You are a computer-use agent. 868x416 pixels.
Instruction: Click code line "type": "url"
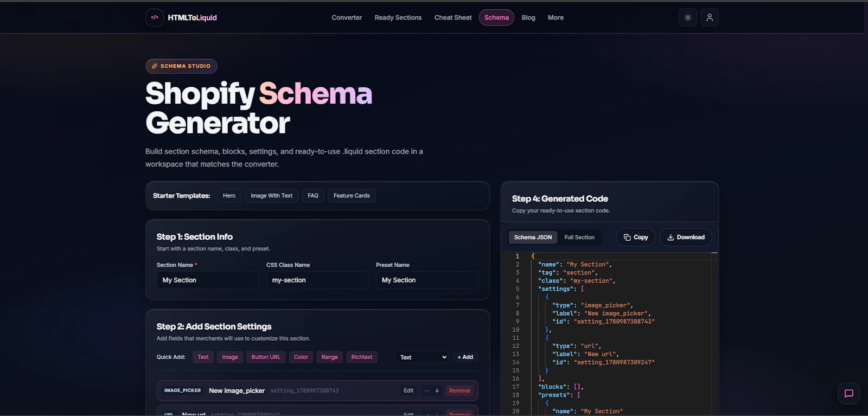(577, 346)
